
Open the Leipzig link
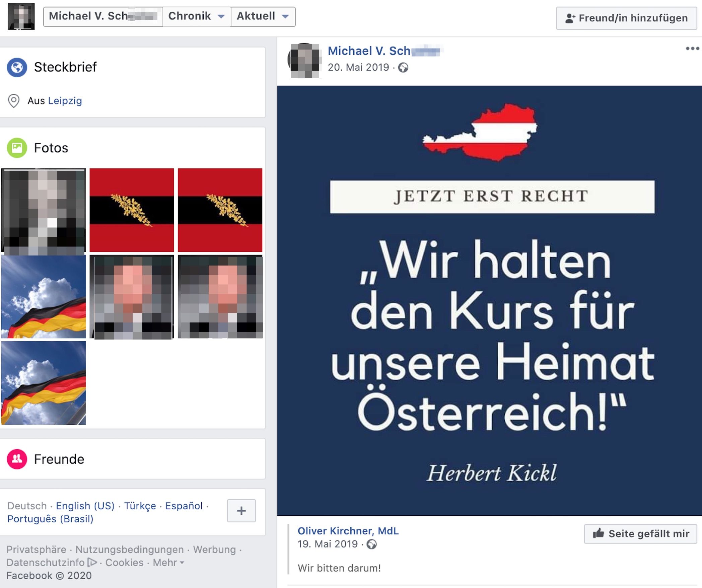coord(65,101)
